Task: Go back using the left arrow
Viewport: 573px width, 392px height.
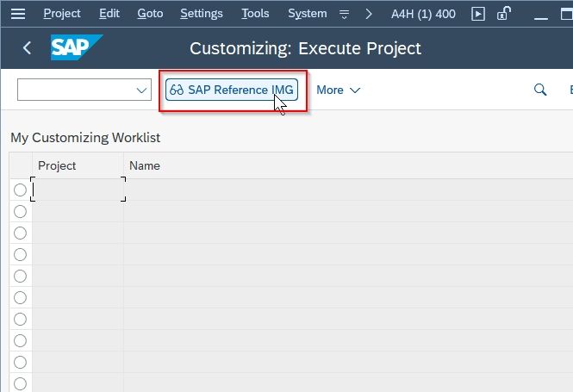Action: click(x=27, y=48)
